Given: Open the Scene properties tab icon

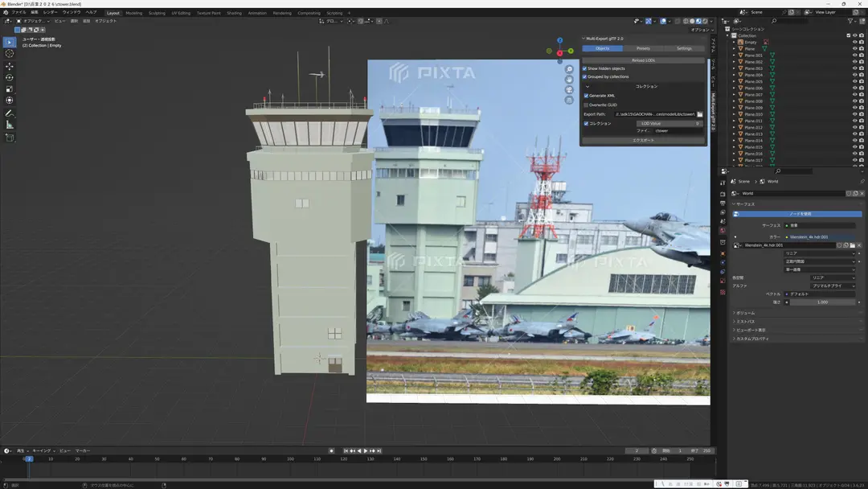Looking at the screenshot, I should point(723,221).
